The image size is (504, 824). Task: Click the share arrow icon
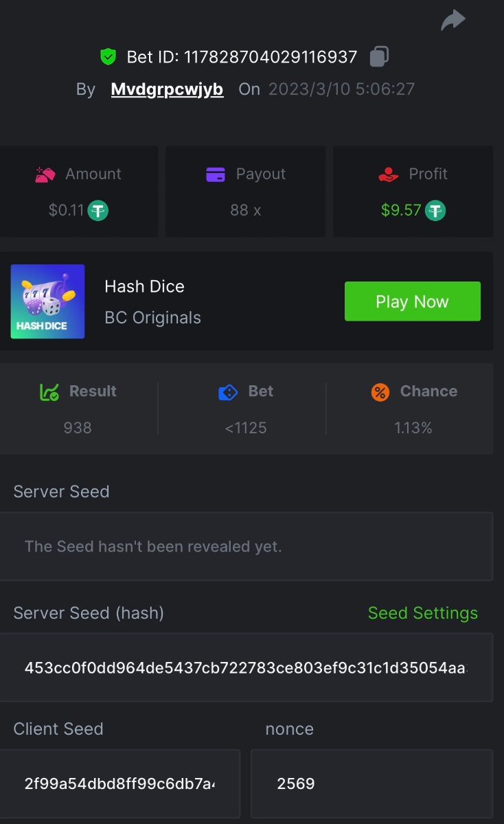tap(453, 21)
